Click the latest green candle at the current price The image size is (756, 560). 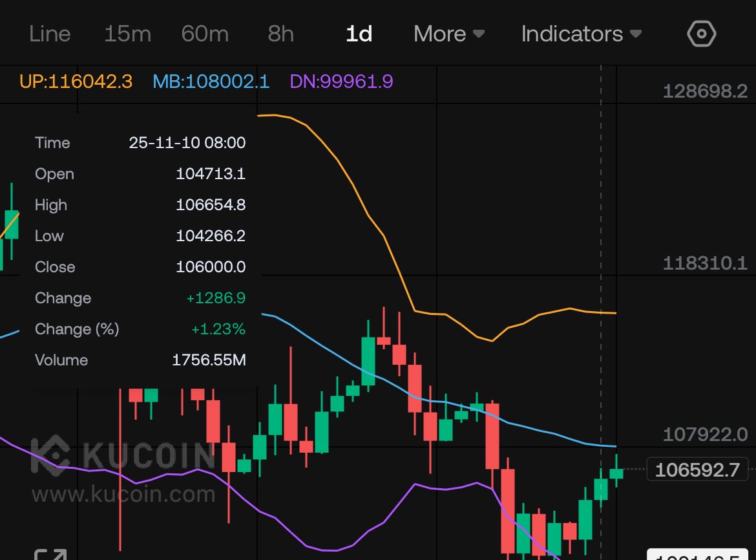tap(616, 473)
